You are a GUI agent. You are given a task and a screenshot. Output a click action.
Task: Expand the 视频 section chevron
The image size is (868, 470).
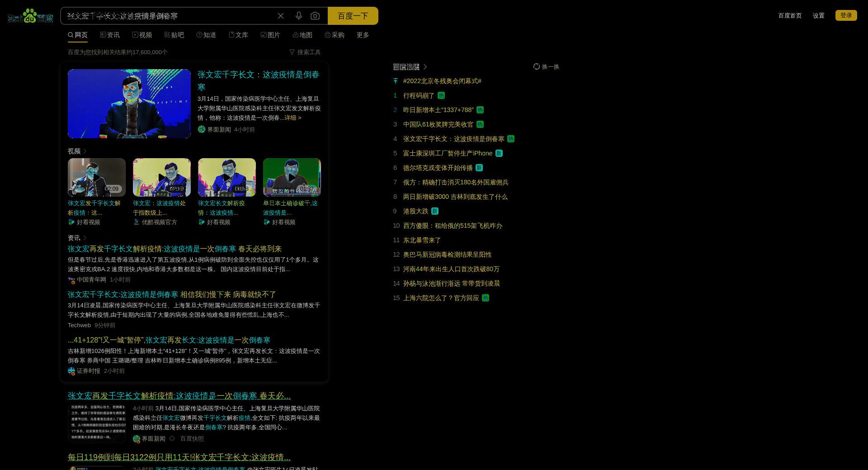(x=85, y=151)
